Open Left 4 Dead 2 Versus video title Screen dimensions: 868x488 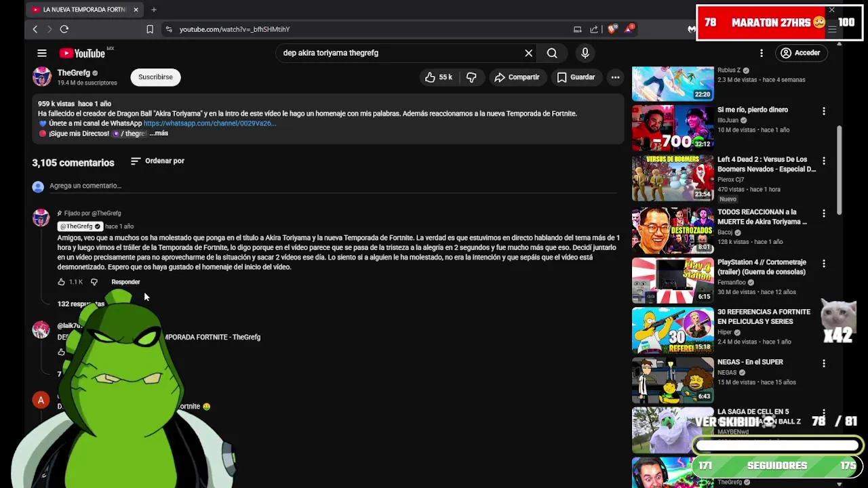767,165
